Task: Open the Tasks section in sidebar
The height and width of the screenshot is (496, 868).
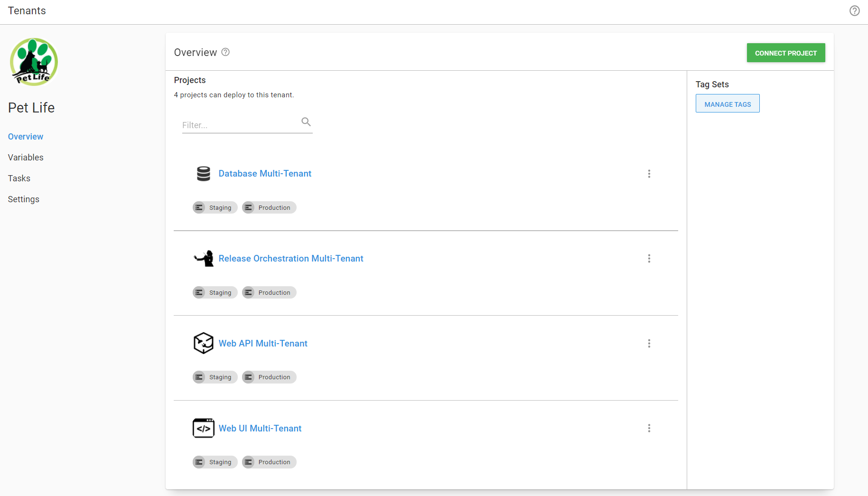Action: (19, 178)
